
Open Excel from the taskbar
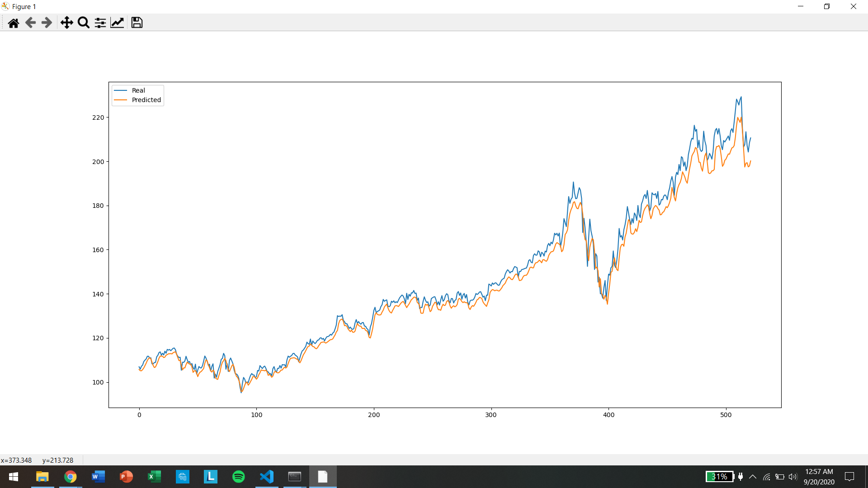coord(154,477)
